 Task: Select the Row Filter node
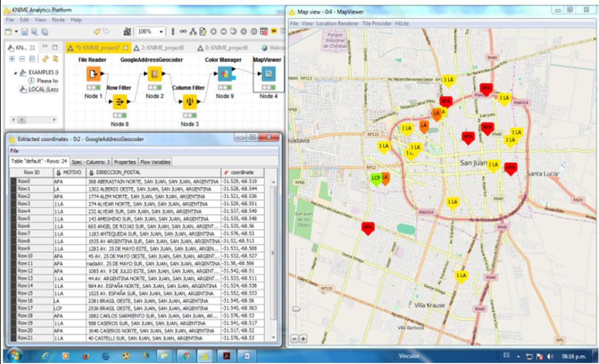click(119, 101)
